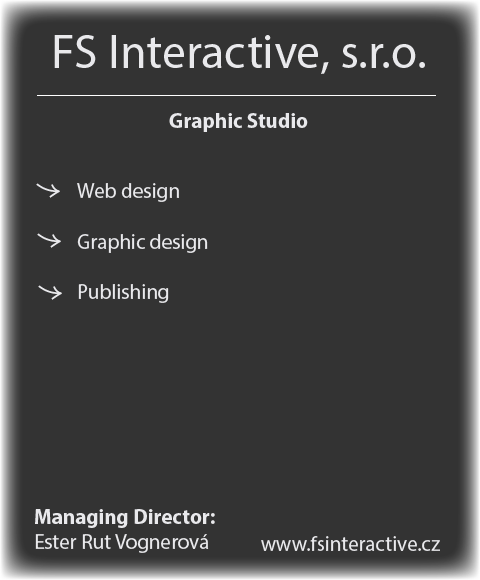Click the word Studio in the subtitle
Image resolution: width=480 pixels, height=580 pixels.
pyautogui.click(x=277, y=121)
